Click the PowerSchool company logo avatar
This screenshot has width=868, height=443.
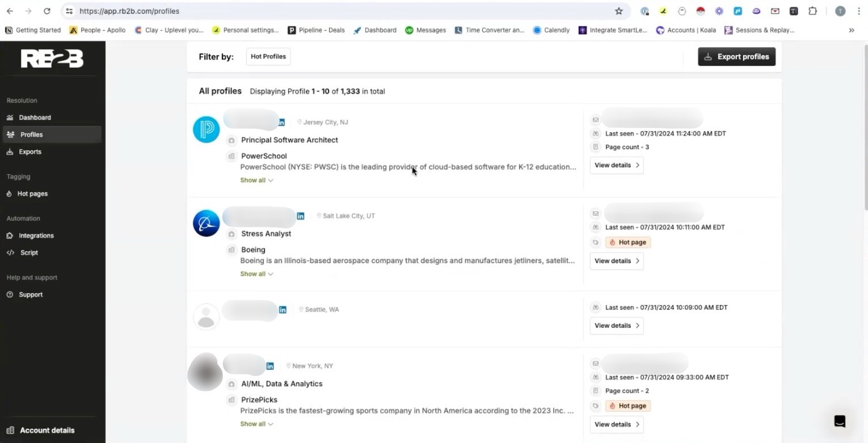(207, 129)
